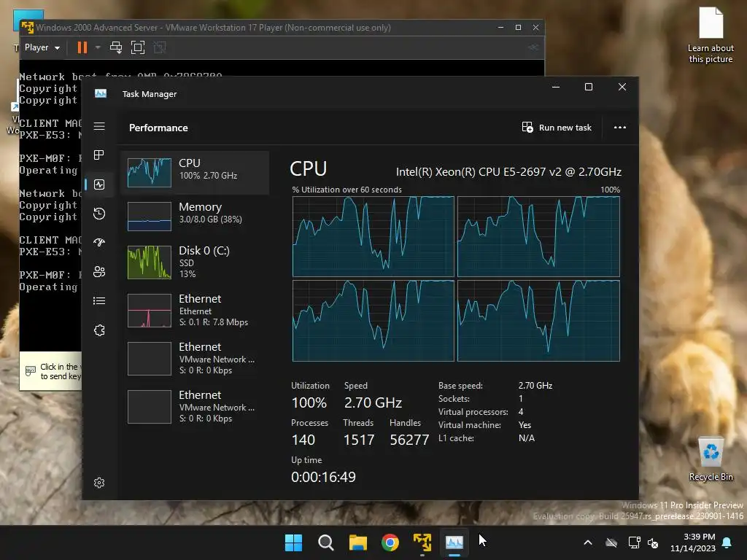Open the Users page sidebar icon
Screen dimensions: 747x560
pyautogui.click(x=99, y=271)
